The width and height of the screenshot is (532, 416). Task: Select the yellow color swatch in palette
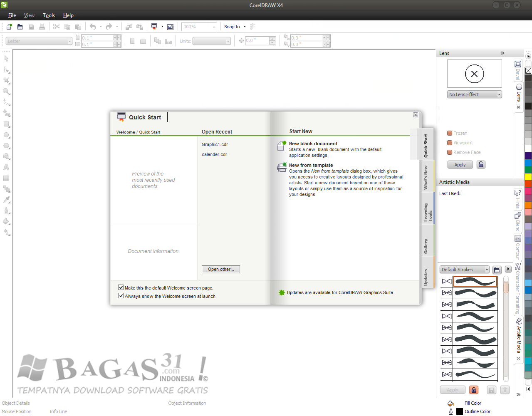528,176
